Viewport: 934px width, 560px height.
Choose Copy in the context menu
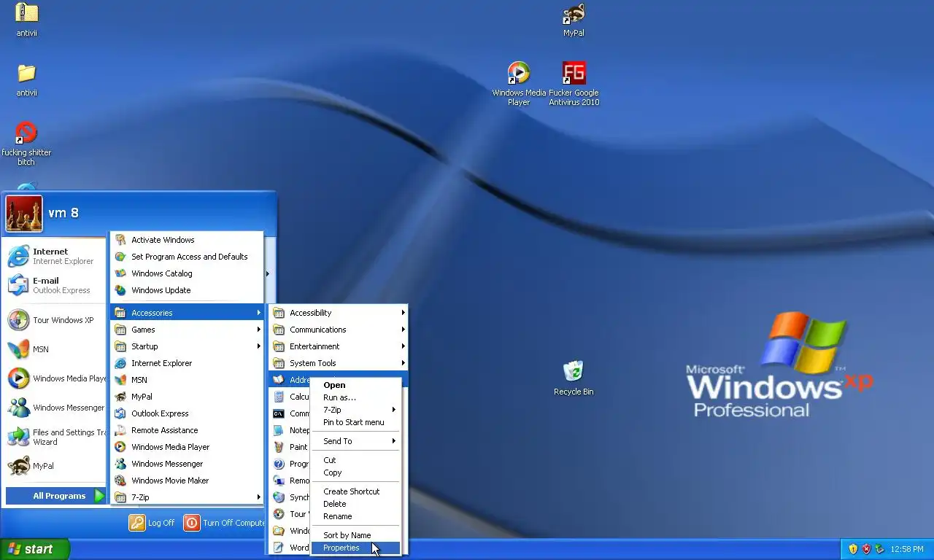356,472
